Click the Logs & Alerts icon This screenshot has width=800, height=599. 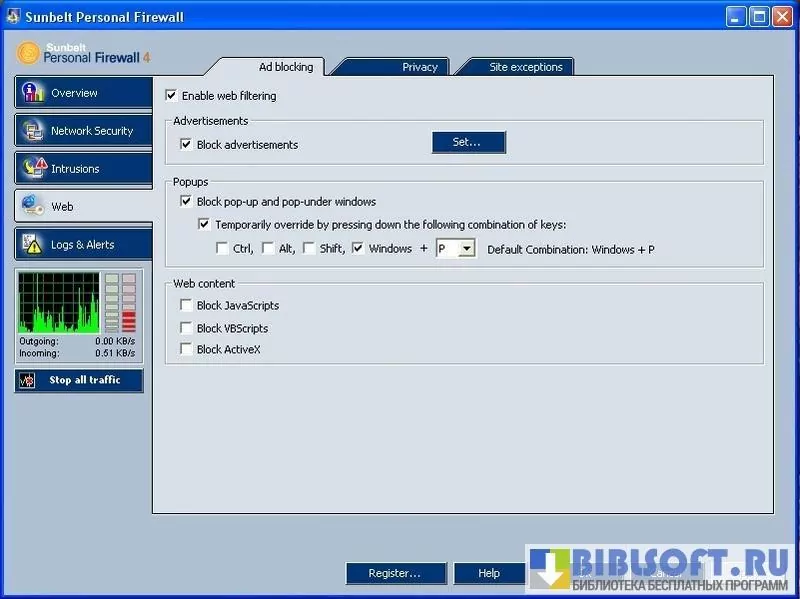(x=34, y=244)
